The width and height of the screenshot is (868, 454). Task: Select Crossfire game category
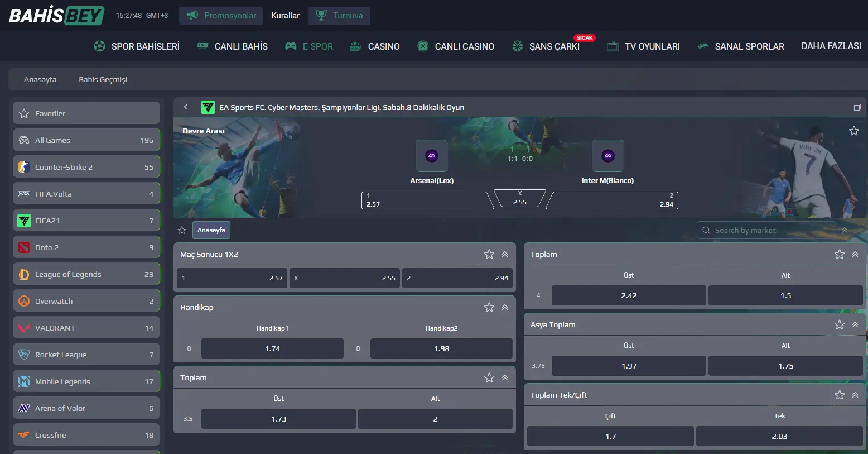(x=86, y=434)
